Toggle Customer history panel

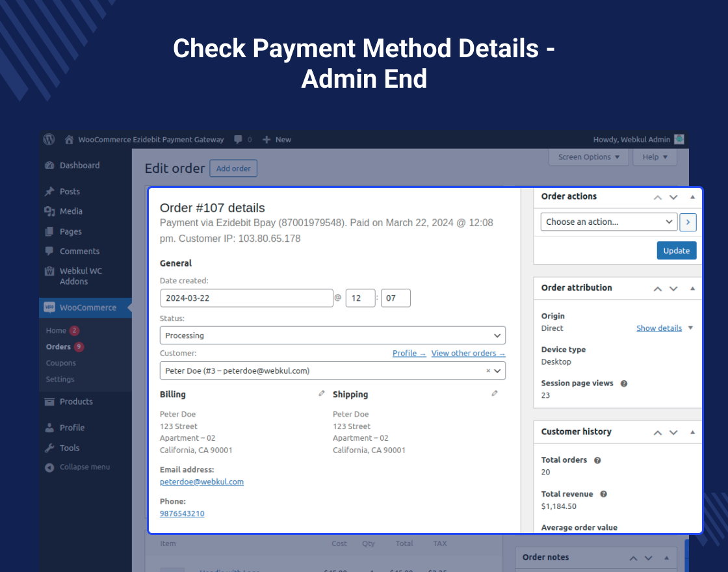[x=692, y=432]
